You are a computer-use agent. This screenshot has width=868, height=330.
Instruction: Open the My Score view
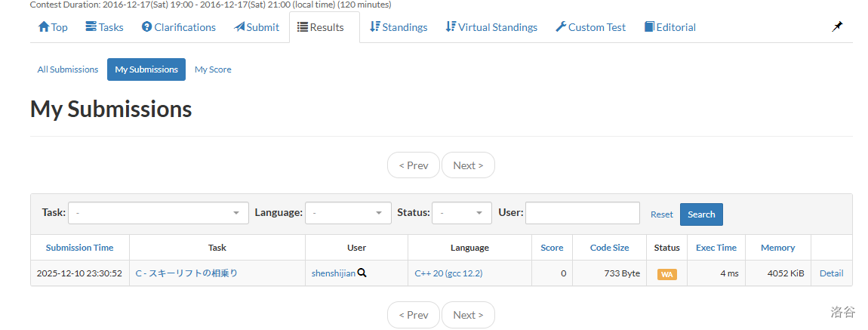213,69
